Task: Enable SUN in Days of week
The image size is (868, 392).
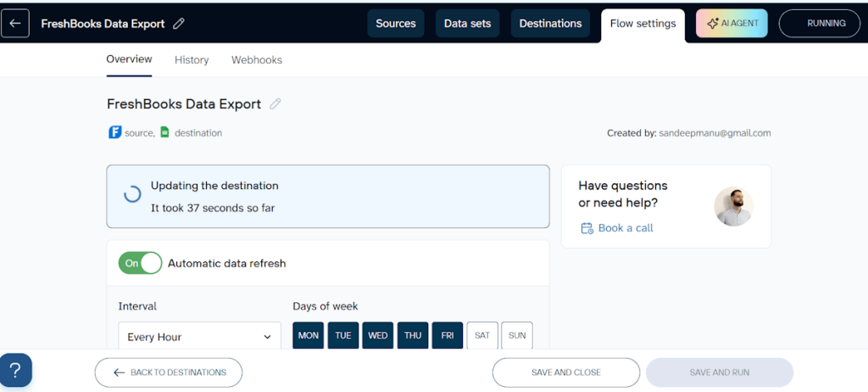Action: click(x=517, y=335)
